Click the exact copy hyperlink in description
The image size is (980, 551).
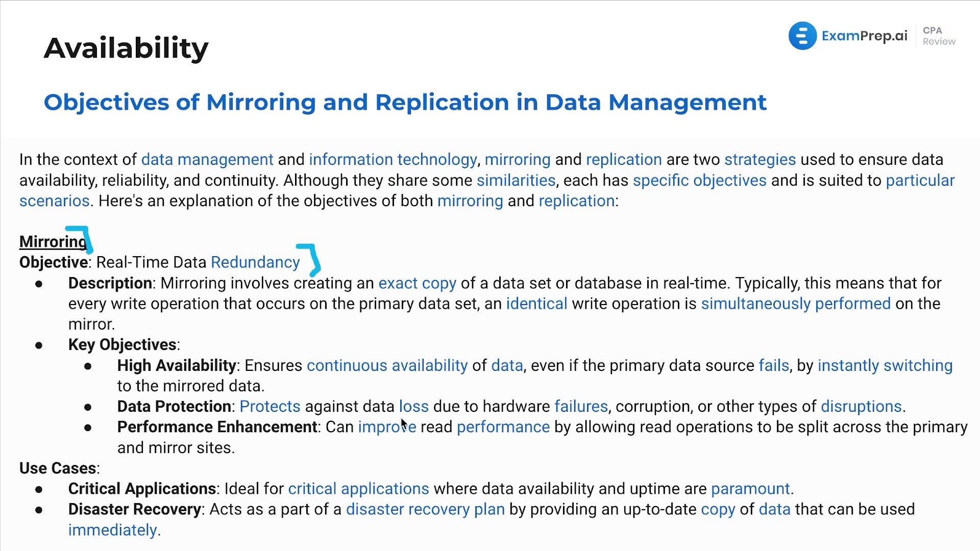(x=416, y=283)
